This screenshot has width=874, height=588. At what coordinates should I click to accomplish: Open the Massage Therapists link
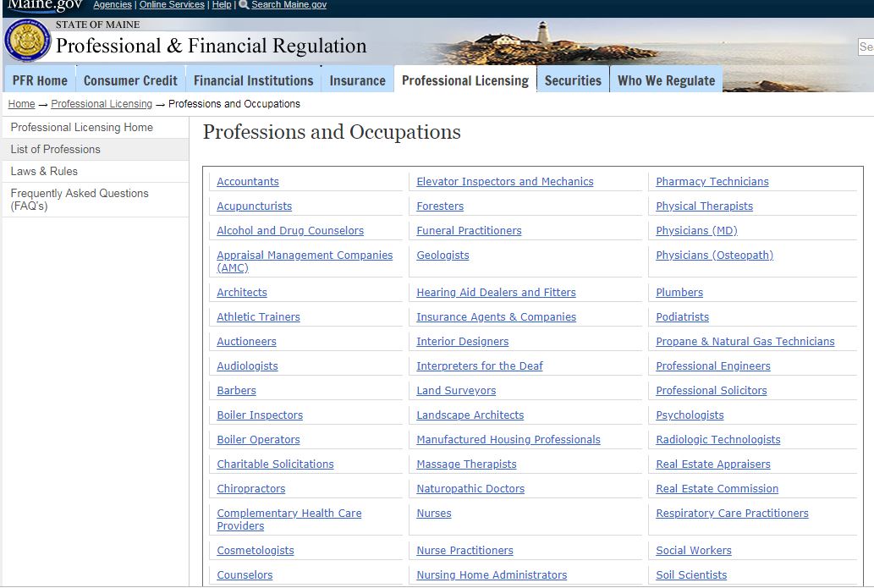point(466,464)
